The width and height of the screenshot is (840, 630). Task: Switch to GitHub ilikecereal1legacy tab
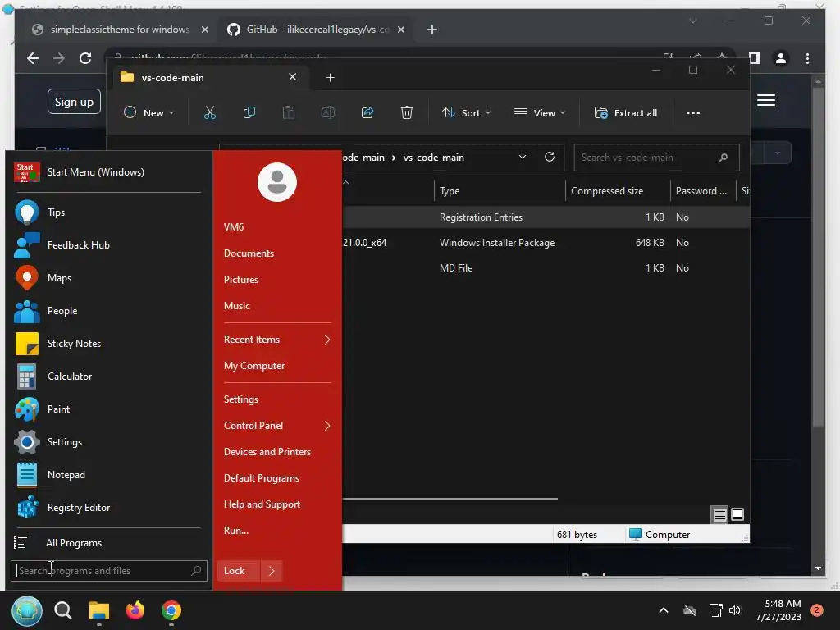(x=317, y=30)
